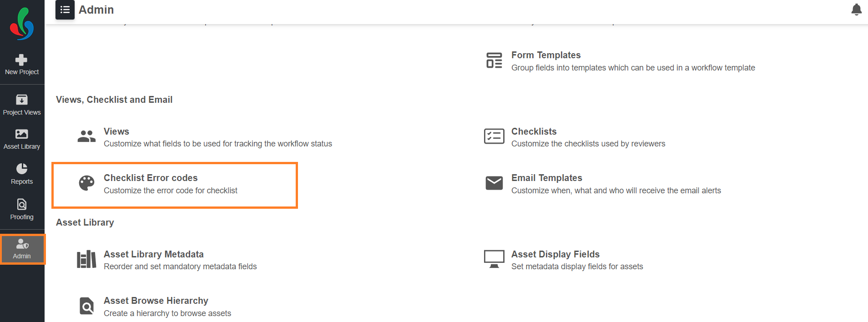
Task: Select Admin in the sidebar
Action: 22,249
